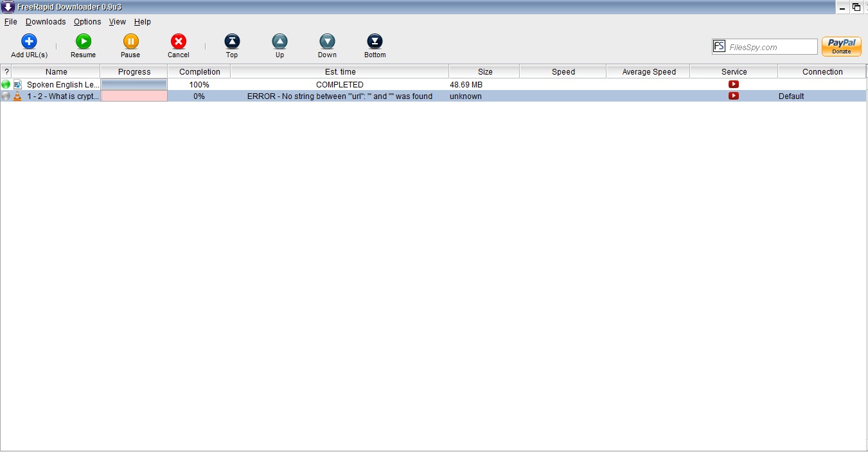Open the Downloads menu
This screenshot has height=452, width=868.
(x=46, y=22)
